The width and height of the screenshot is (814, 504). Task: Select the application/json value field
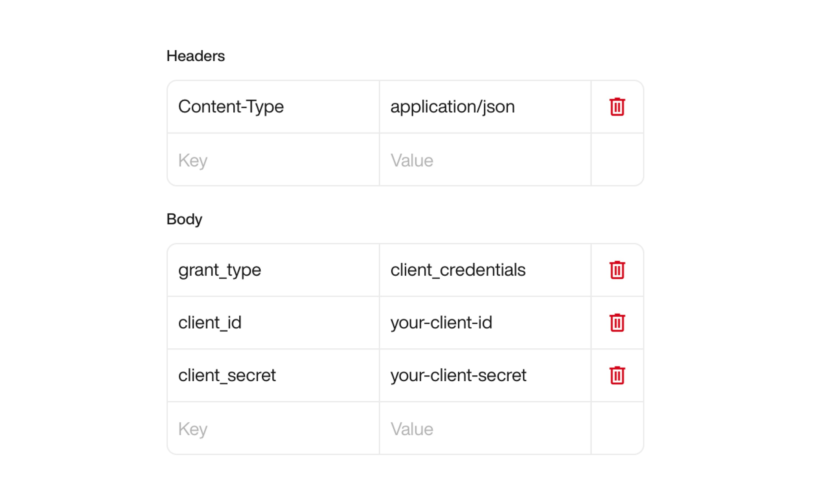pyautogui.click(x=484, y=107)
